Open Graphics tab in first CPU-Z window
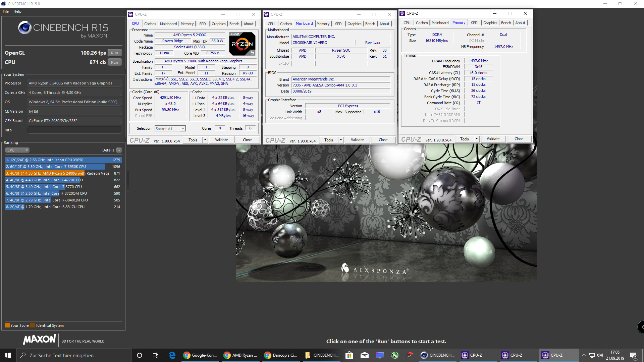The height and width of the screenshot is (362, 644). [x=218, y=24]
